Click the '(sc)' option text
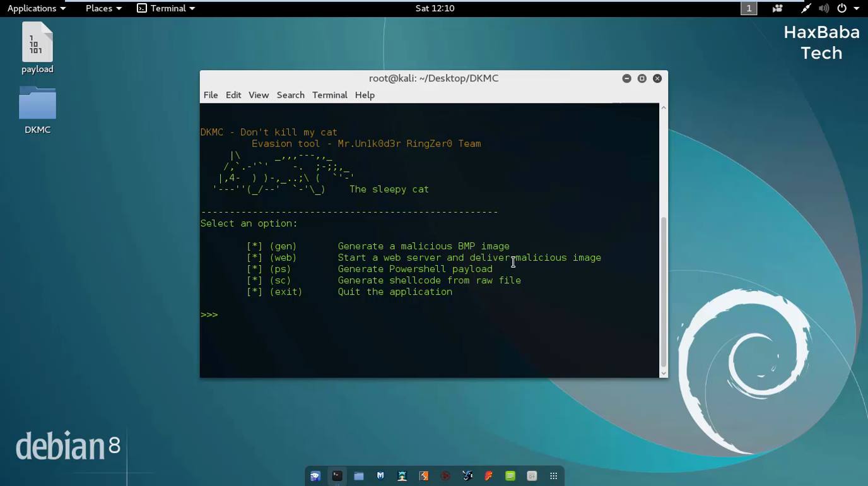 280,280
